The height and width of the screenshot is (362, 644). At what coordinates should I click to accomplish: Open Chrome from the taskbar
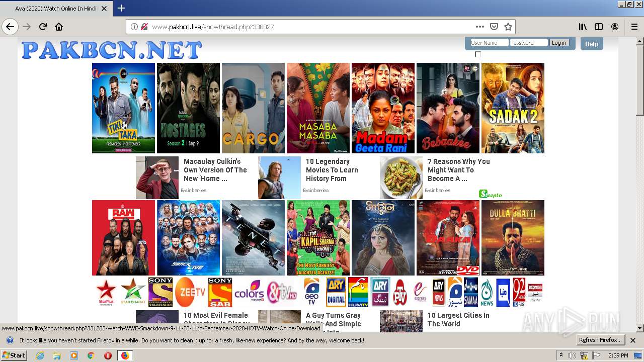91,355
